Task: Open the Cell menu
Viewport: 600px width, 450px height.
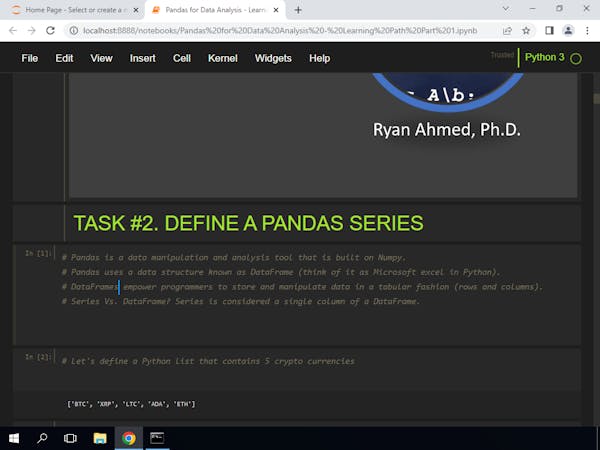Action: pos(181,58)
